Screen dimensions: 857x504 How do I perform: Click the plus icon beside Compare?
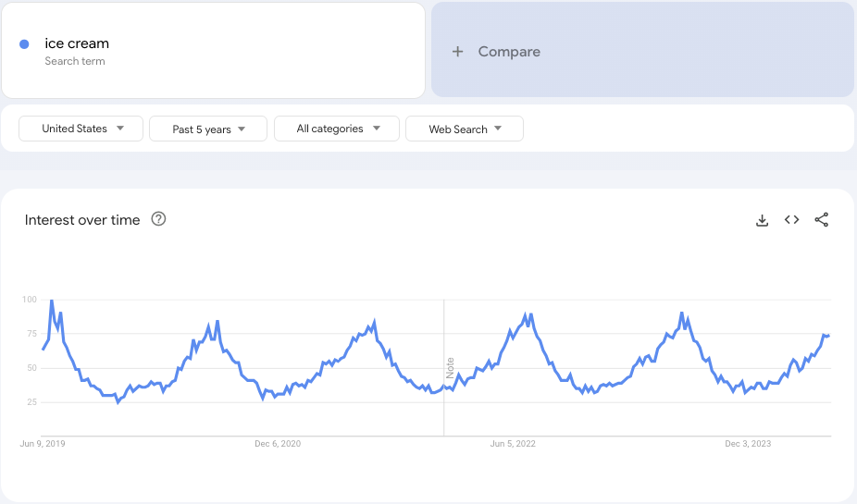(457, 52)
